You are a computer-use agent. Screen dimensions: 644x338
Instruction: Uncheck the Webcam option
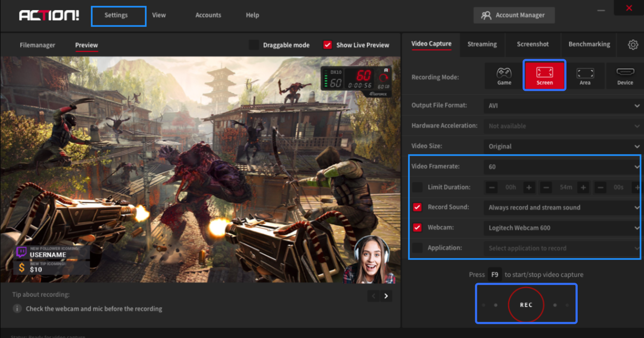click(x=417, y=227)
